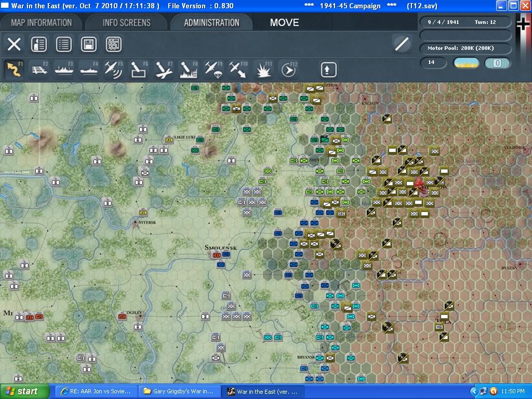Click the Iron Cross emblem

(523, 24)
